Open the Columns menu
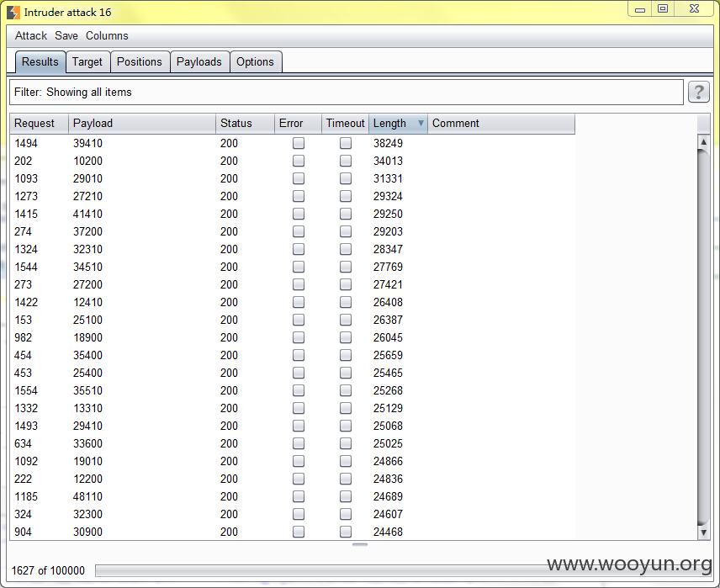 point(107,36)
